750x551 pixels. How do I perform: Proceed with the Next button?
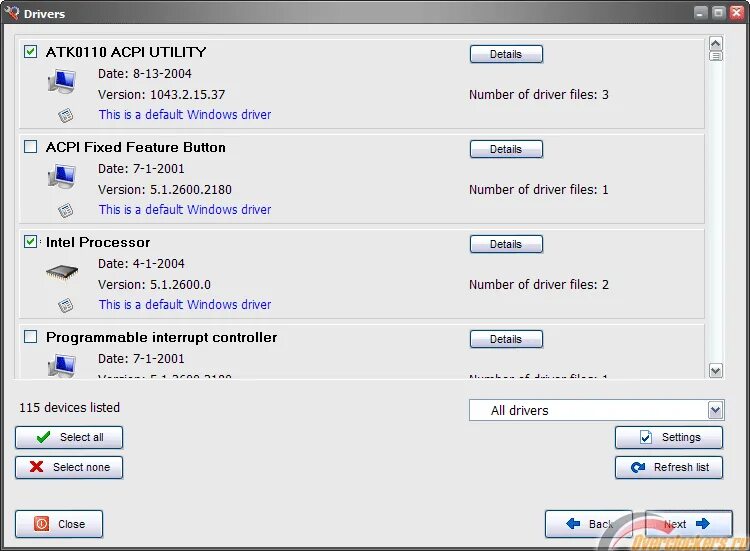(689, 524)
